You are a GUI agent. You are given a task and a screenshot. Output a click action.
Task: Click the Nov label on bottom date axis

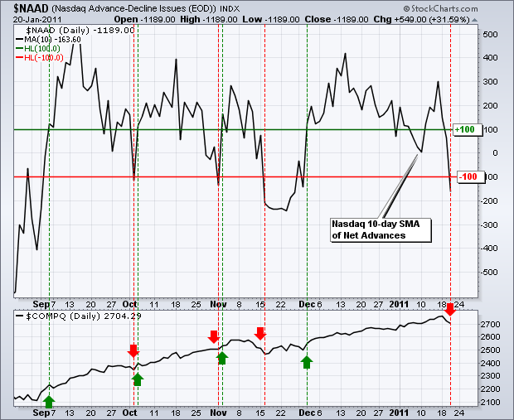pos(218,413)
